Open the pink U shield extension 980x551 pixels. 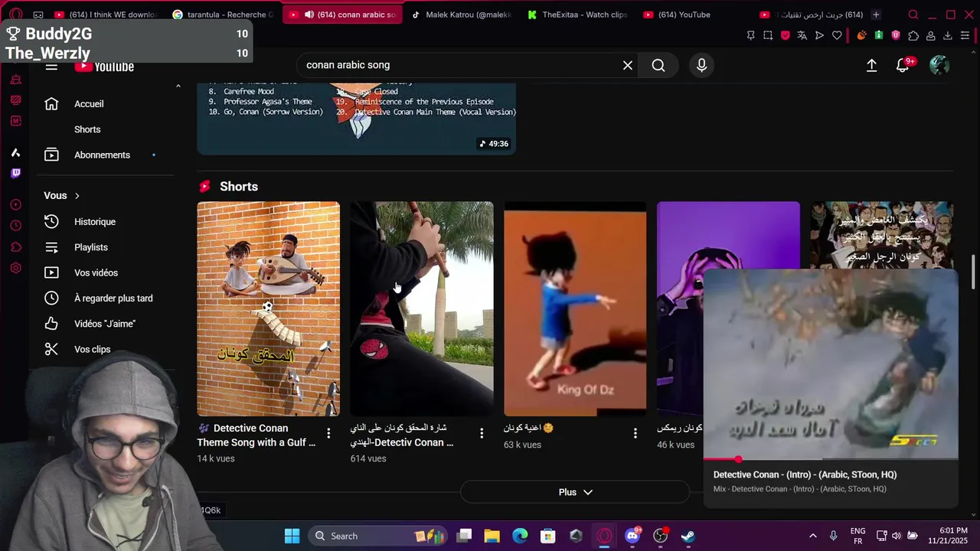point(896,35)
